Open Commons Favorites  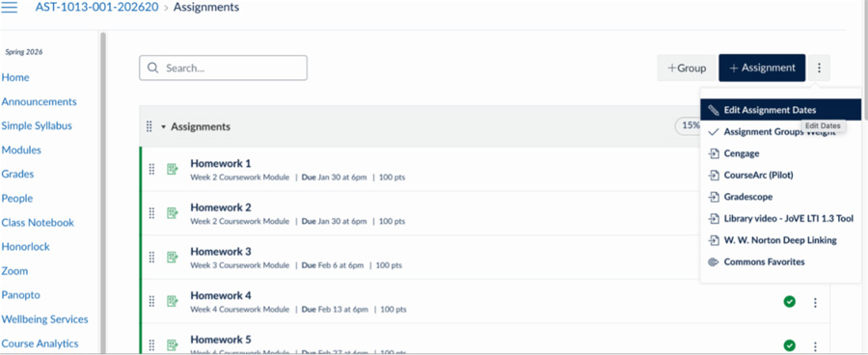coord(780,261)
